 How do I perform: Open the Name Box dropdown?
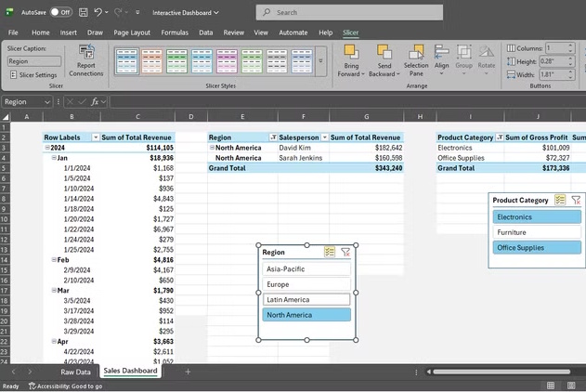click(47, 101)
